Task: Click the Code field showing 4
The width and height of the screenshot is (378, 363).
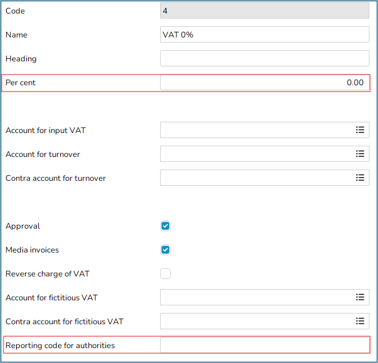Action: (265, 11)
